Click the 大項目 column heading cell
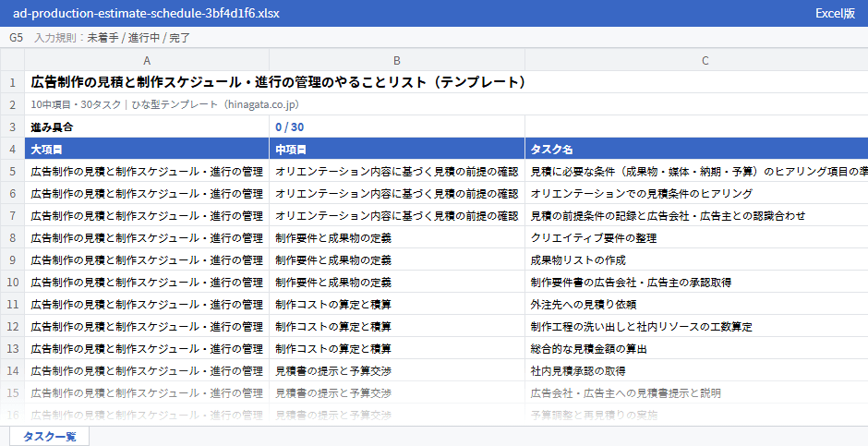The height and width of the screenshot is (446, 868). [147, 150]
